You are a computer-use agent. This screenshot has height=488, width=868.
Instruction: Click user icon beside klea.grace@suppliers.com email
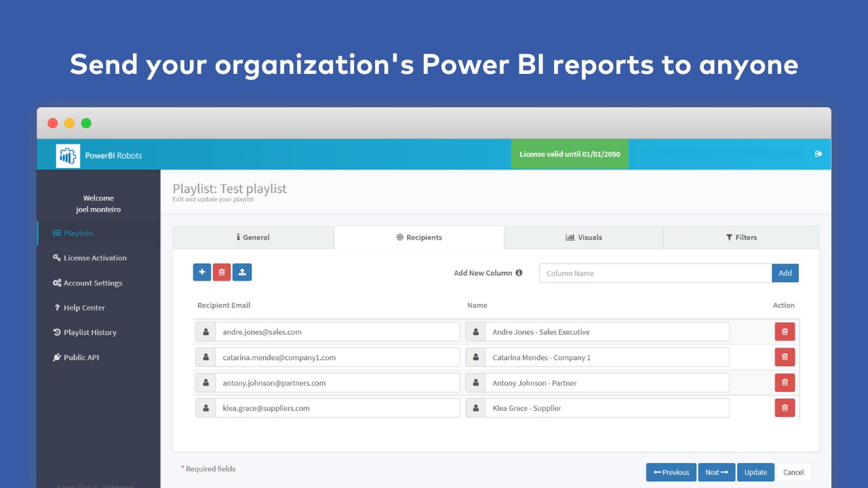click(205, 408)
